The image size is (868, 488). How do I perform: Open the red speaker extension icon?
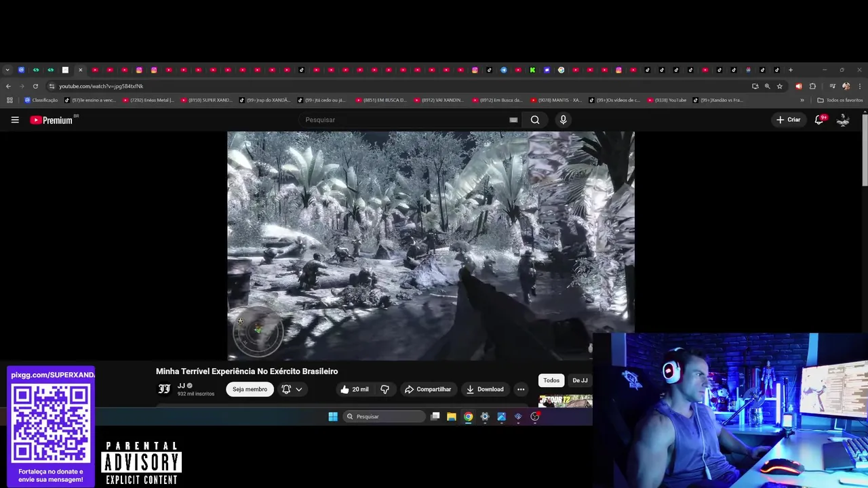(798, 86)
